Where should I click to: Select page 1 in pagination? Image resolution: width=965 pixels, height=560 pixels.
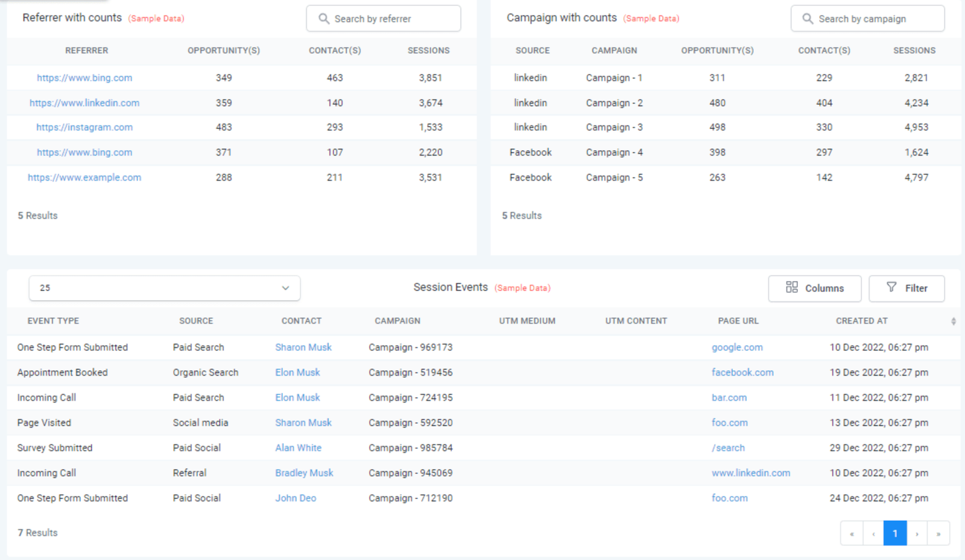pyautogui.click(x=895, y=533)
